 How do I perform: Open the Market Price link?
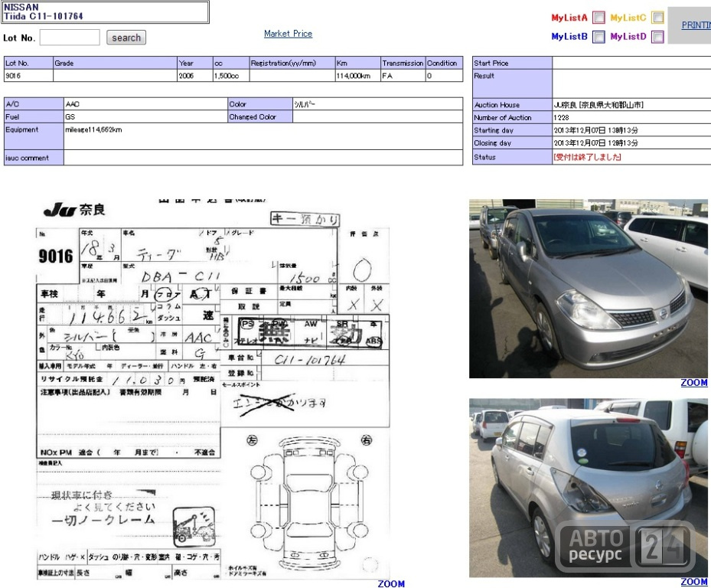coord(288,34)
